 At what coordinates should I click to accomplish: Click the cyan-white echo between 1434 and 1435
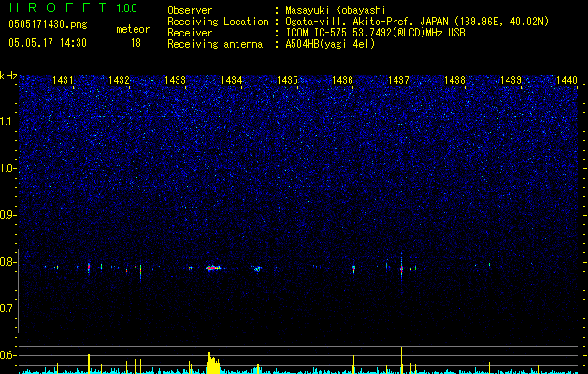257,269
